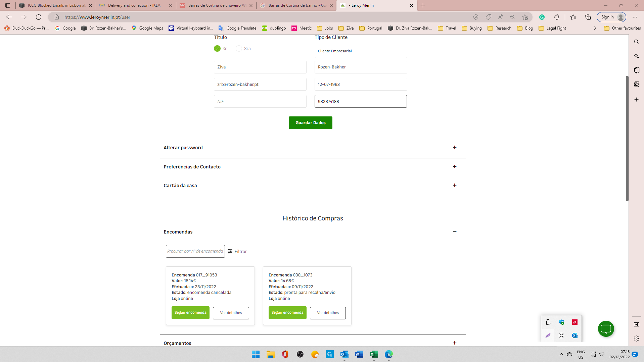Open the sidebar Outlook icon
The image size is (644, 362).
[636, 84]
